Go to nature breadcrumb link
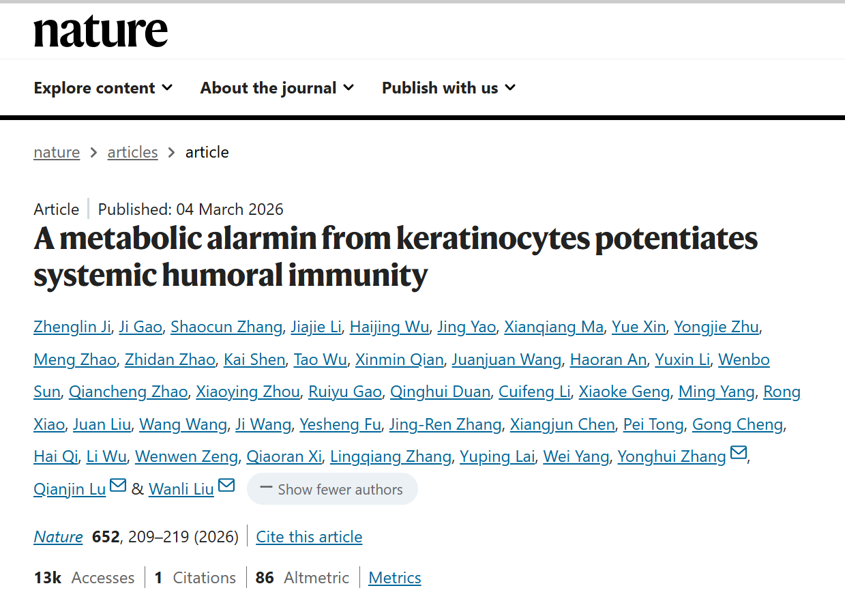The height and width of the screenshot is (616, 845). [x=57, y=152]
